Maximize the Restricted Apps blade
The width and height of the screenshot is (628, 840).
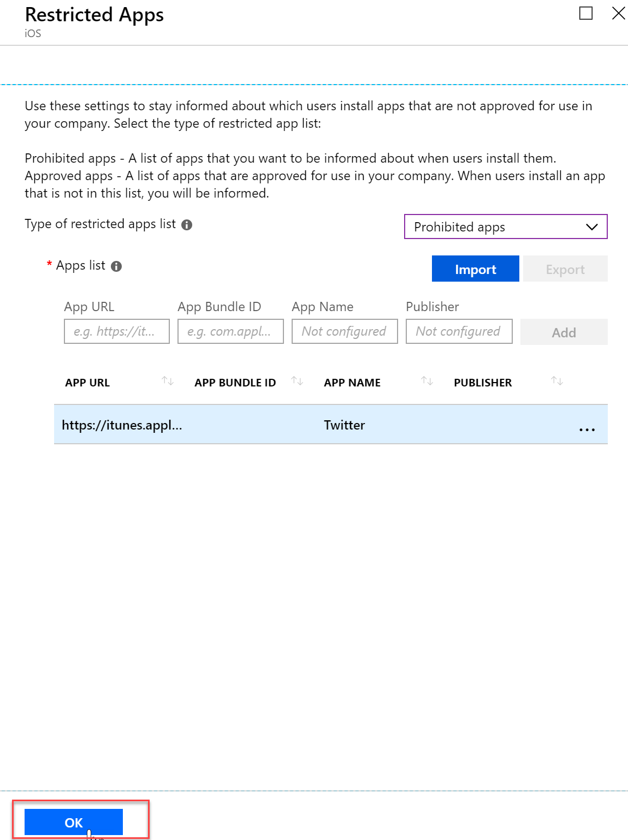(x=586, y=13)
